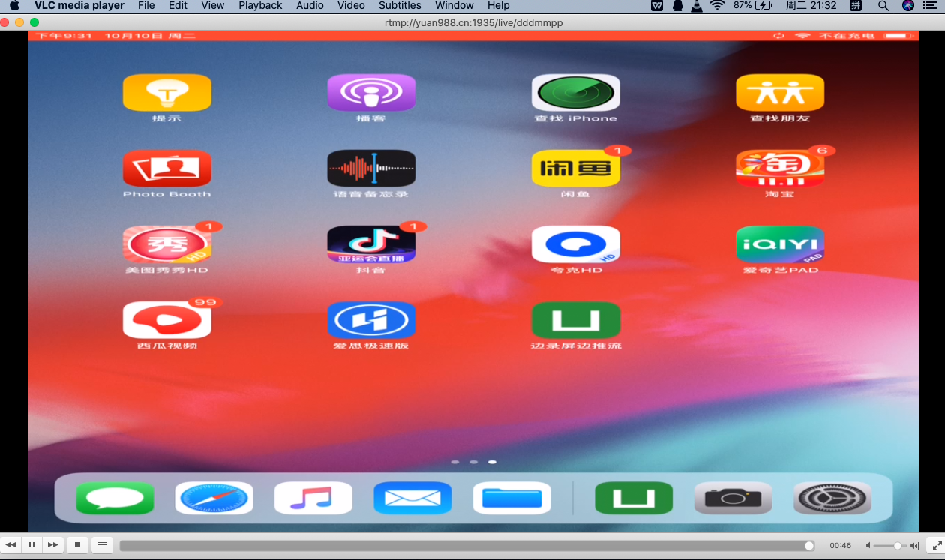Mute audio via the volume speaker icon

coord(868,546)
